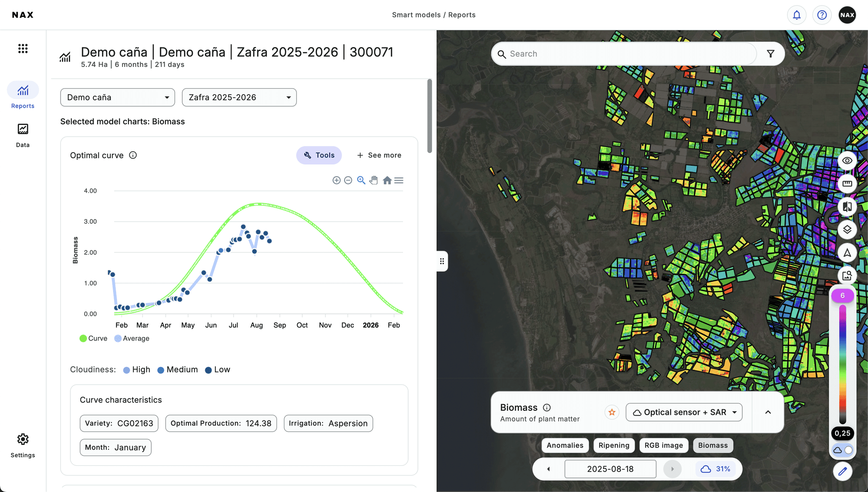Activate the map compare/swipe tool
Screen dimensions: 868x492
coord(847,207)
